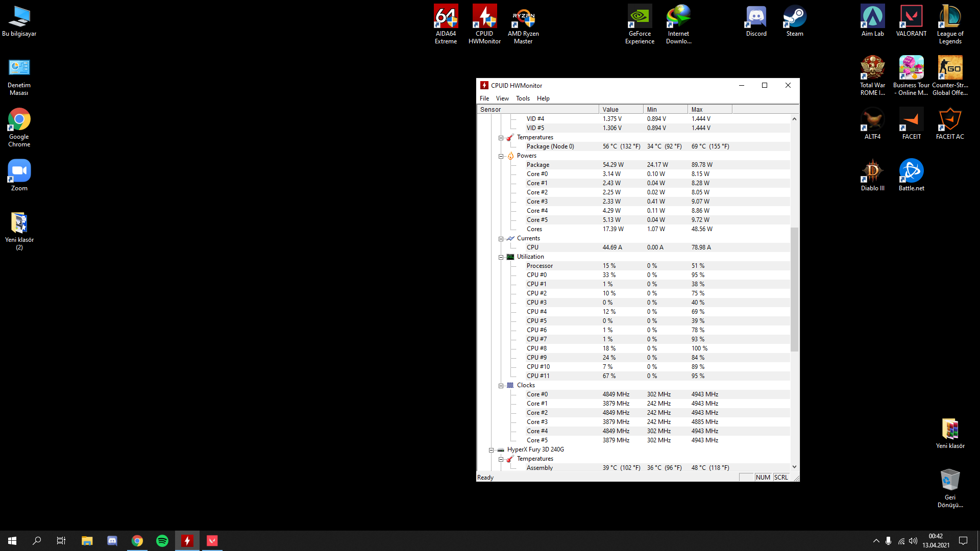Collapse the Utilization tree node
Image resolution: width=980 pixels, height=551 pixels.
click(x=501, y=257)
